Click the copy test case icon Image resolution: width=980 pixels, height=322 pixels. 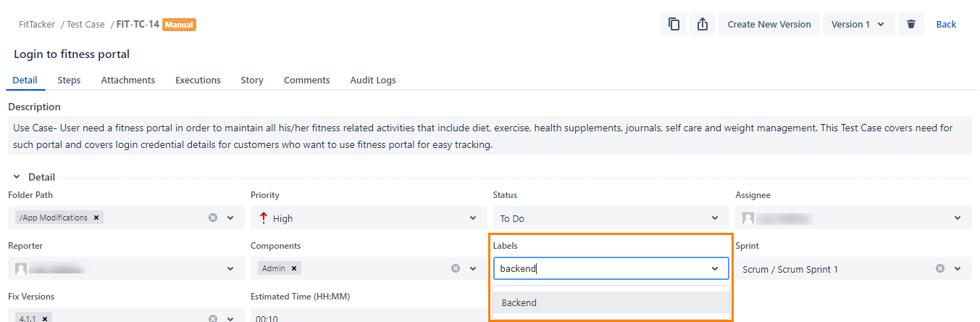pyautogui.click(x=674, y=24)
